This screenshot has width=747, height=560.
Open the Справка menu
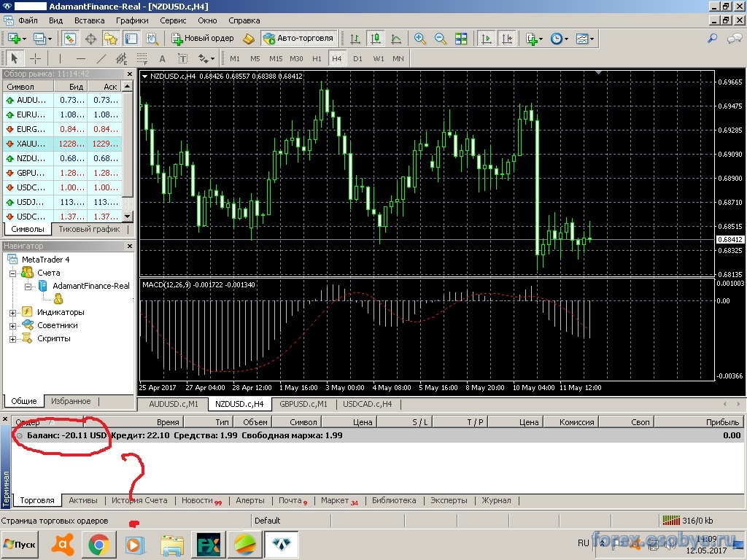[244, 20]
